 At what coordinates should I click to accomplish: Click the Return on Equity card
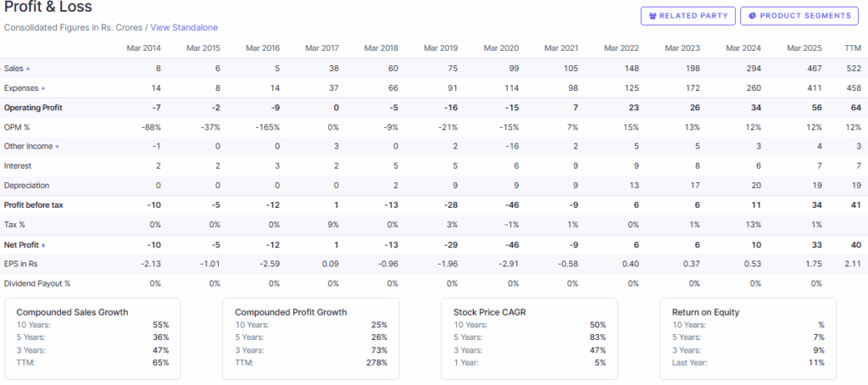(748, 337)
